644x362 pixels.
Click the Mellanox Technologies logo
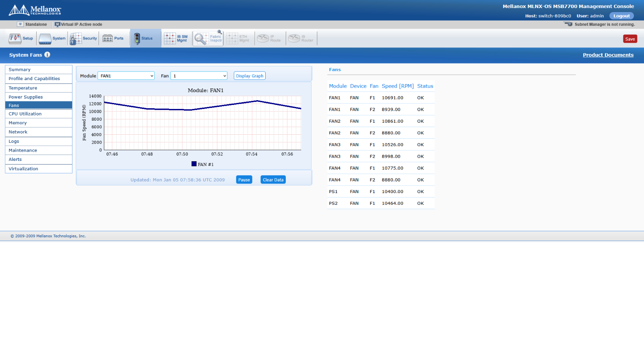35,10
